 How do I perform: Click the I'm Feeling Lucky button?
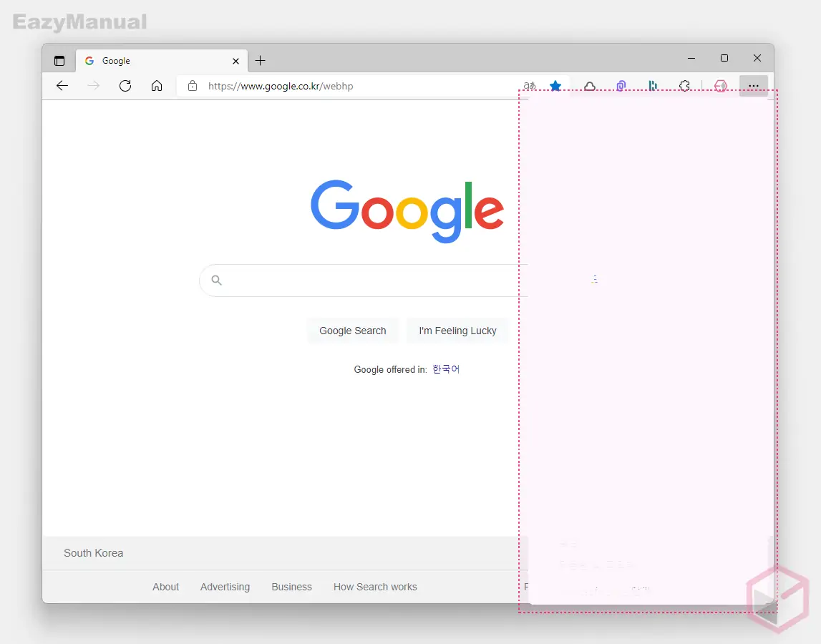click(457, 331)
